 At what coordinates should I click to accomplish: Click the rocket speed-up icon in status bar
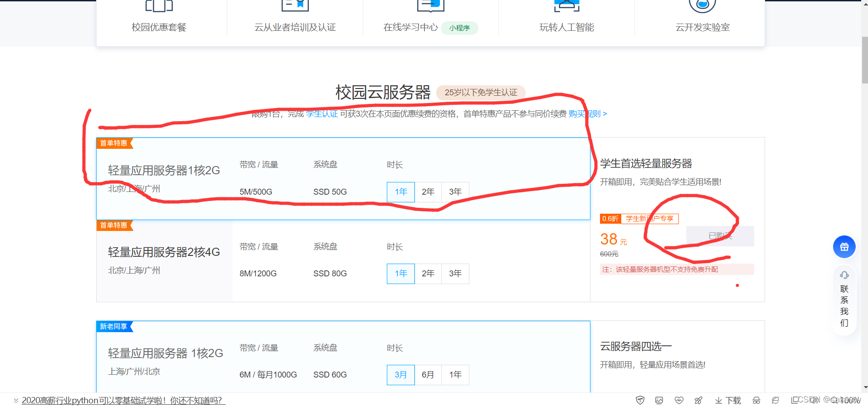tap(698, 400)
